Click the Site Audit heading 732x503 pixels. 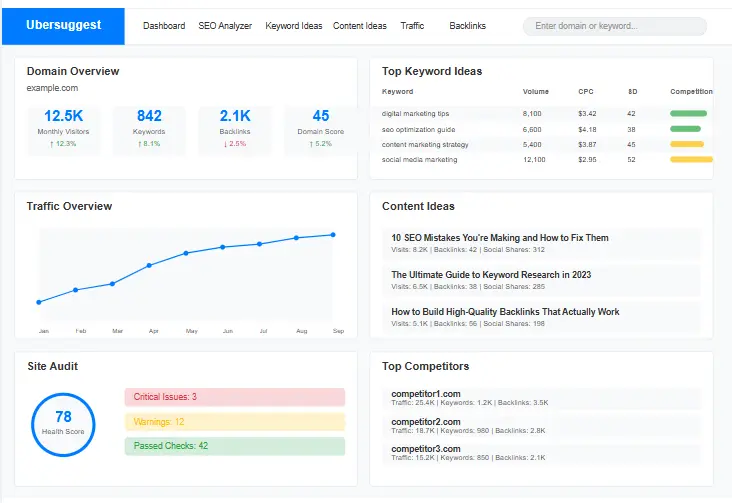(52, 366)
